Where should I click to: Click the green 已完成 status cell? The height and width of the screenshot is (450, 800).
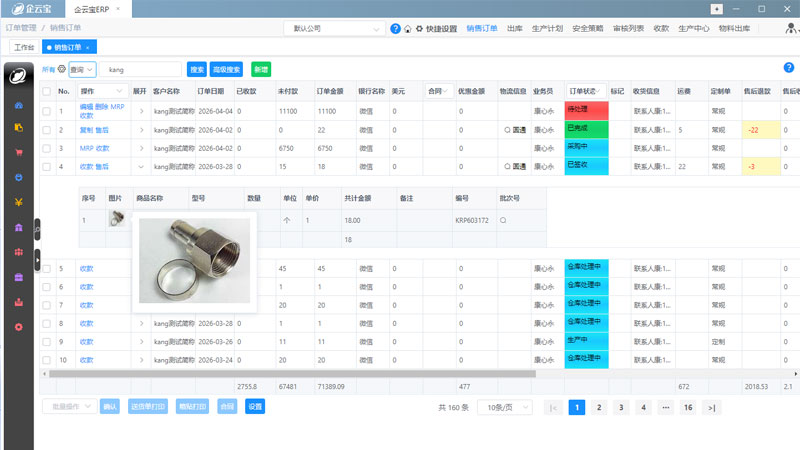(586, 130)
